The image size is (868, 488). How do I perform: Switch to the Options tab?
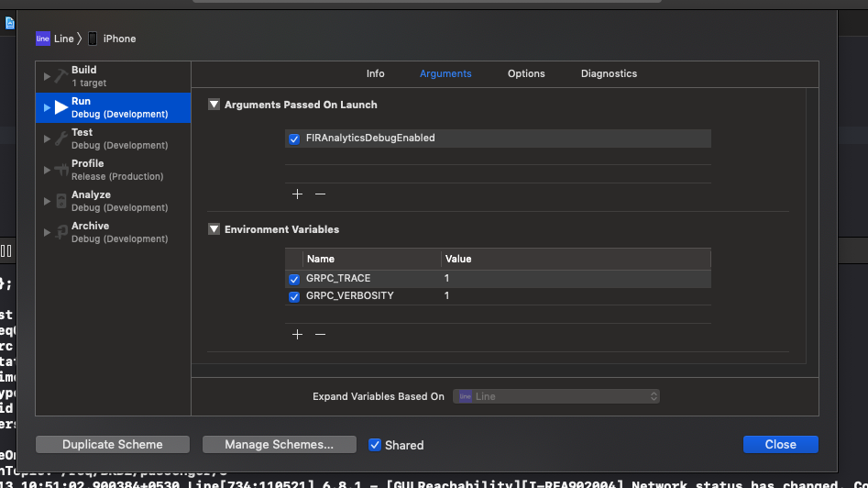point(526,73)
